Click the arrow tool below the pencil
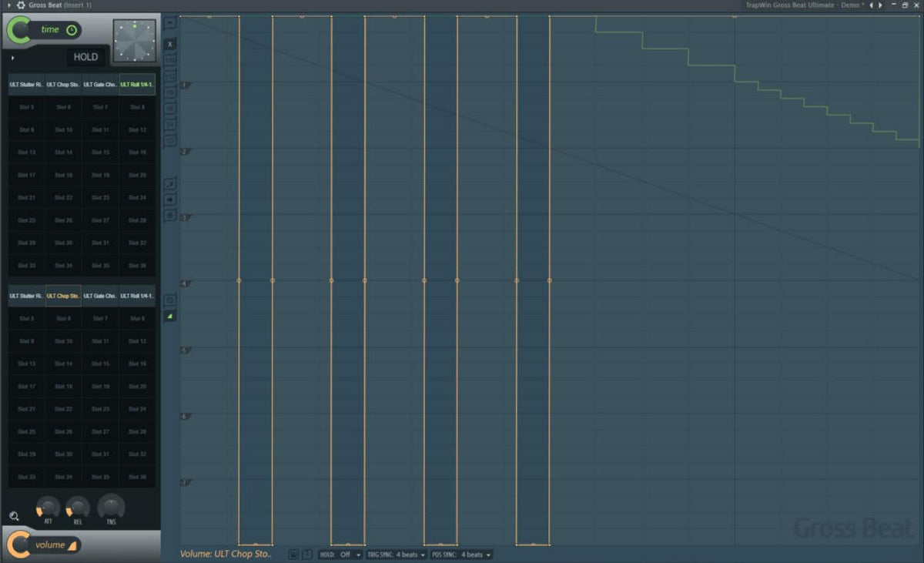Screen dimensions: 924x563 tap(170, 199)
